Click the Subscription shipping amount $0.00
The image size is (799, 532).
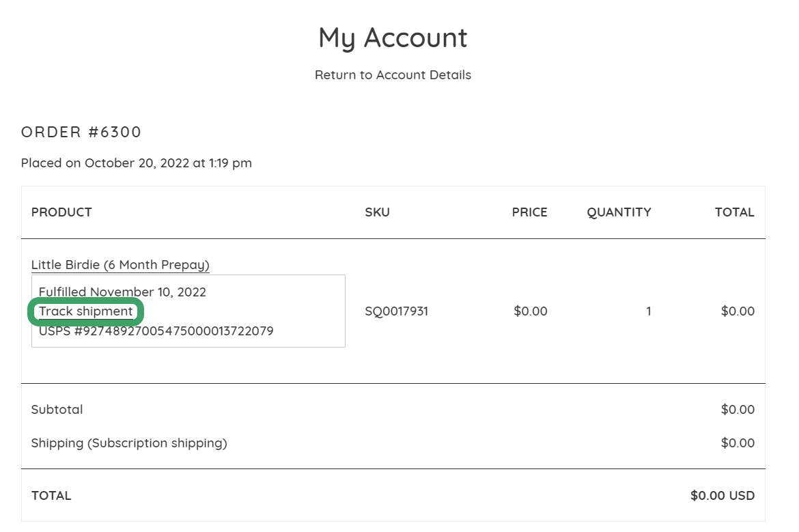pos(738,443)
